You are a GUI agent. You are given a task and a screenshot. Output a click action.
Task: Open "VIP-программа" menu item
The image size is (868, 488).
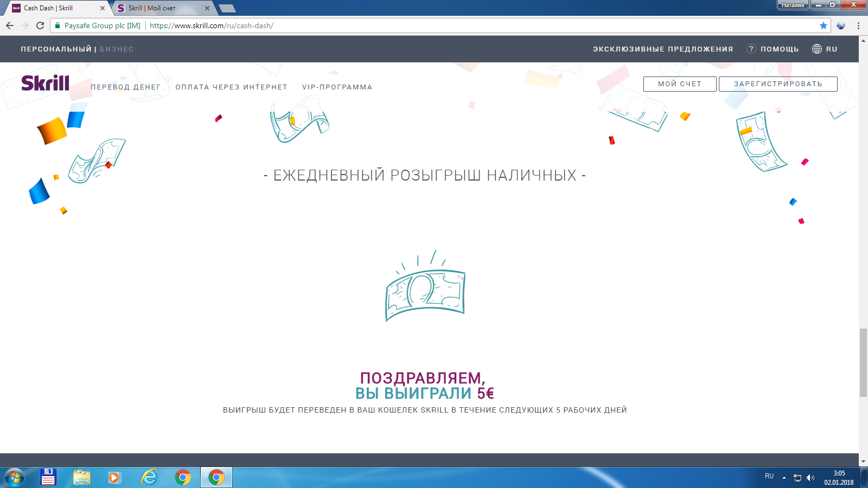tap(337, 87)
